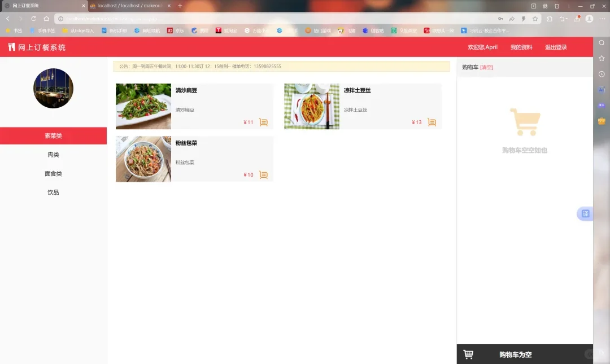Click the browser refresh icon
The width and height of the screenshot is (610, 364).
(x=33, y=18)
